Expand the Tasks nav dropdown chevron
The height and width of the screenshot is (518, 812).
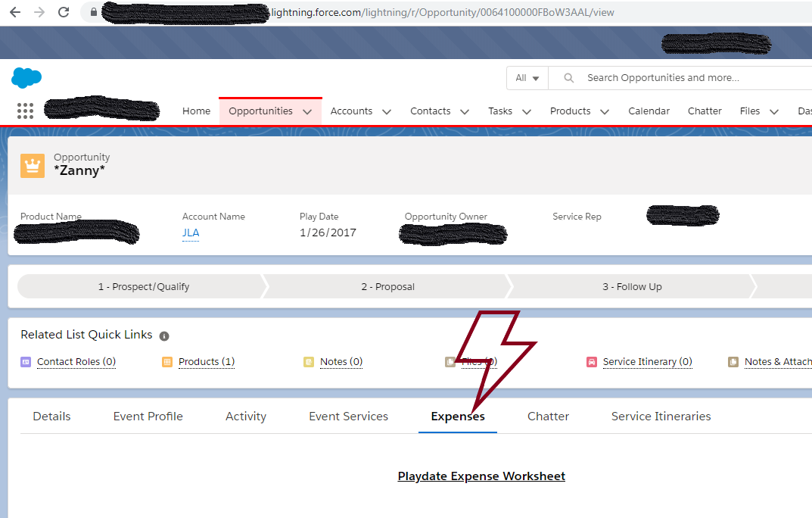[527, 112]
